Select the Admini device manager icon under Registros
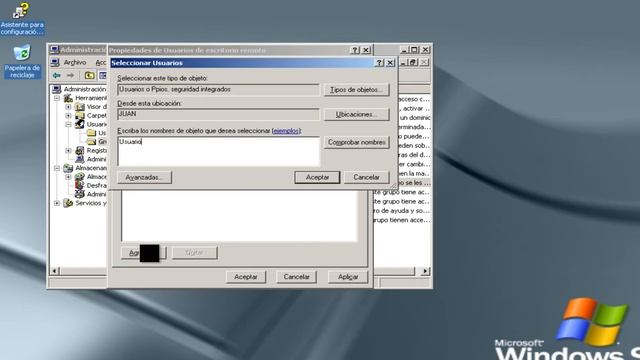 tap(80, 159)
